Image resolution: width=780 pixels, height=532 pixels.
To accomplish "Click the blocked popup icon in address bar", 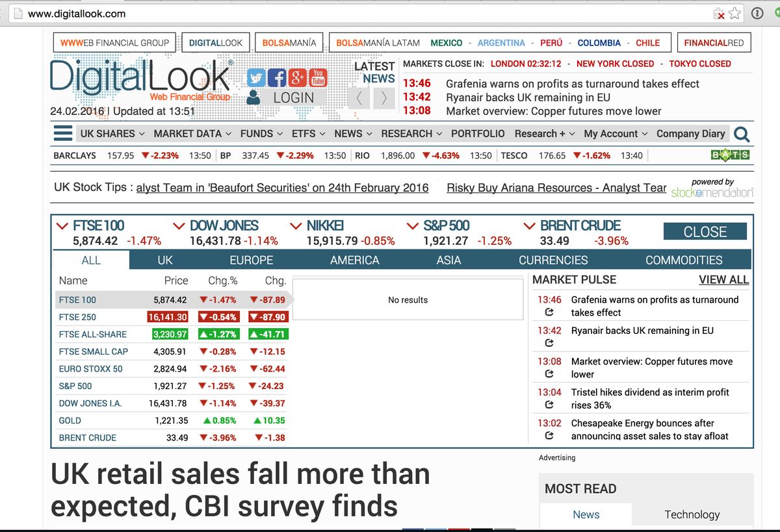I will (x=719, y=13).
